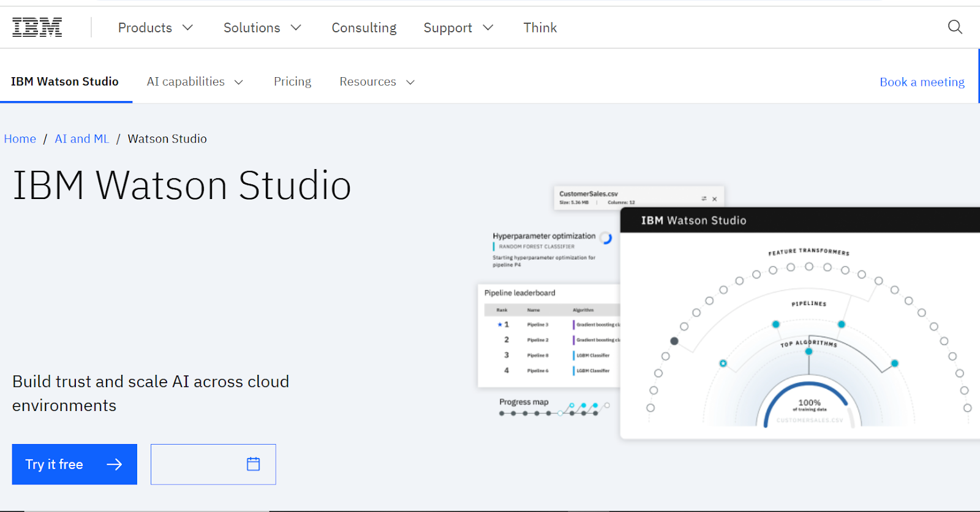Click the swap icon on CustomerSales.csv card

704,198
